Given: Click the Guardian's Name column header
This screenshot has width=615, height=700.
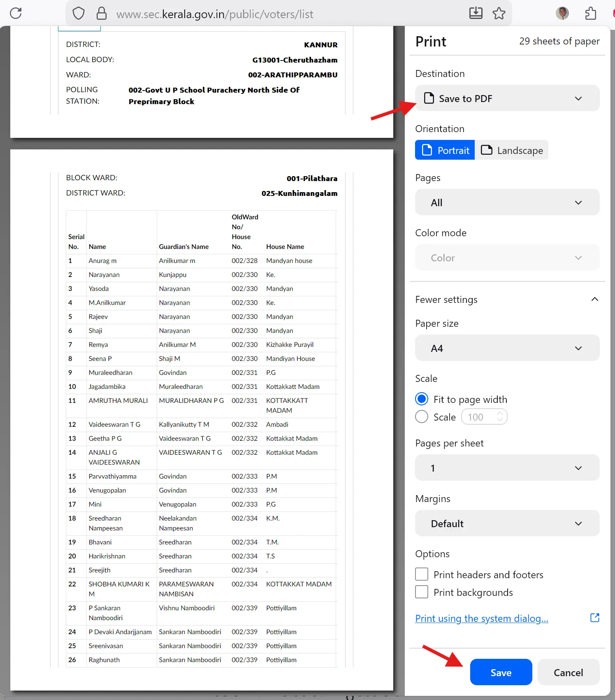Looking at the screenshot, I should pos(184,247).
